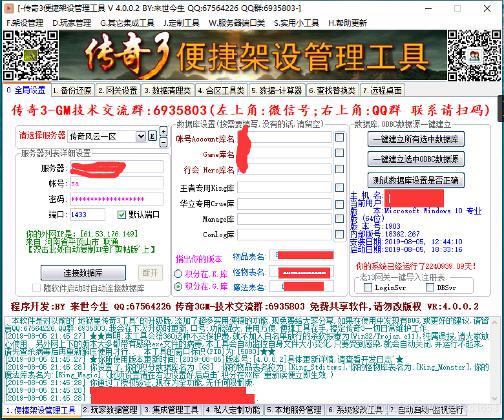Tick the checkbox for 帐号Account库名
504x420 pixels.
point(339,138)
